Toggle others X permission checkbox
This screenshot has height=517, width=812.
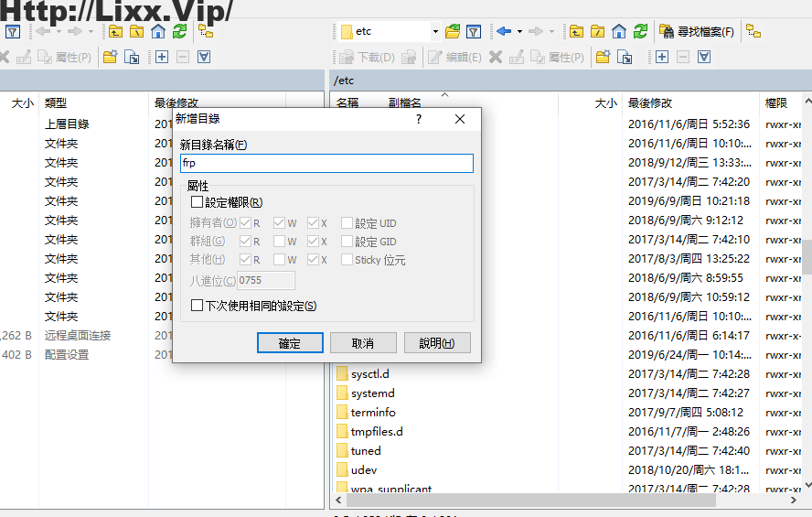click(313, 259)
